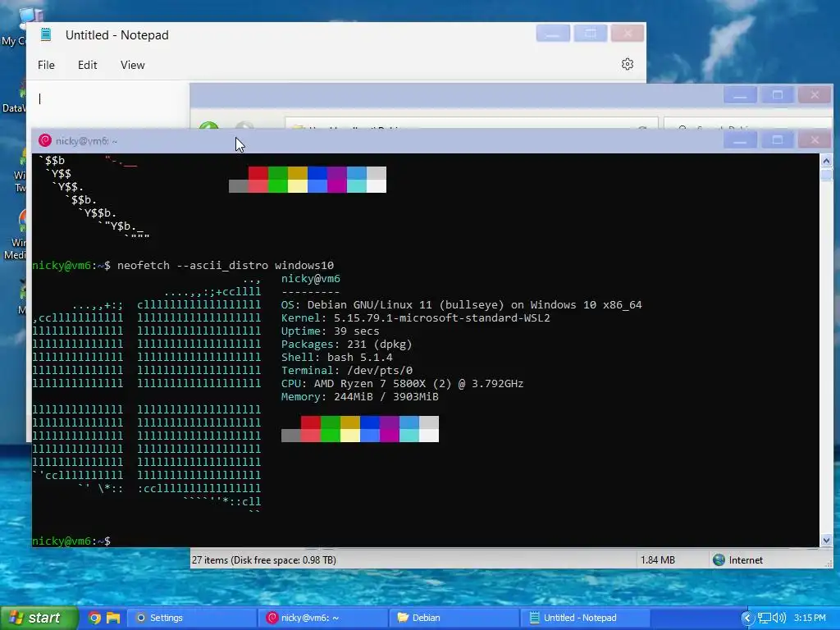This screenshot has width=840, height=630.
Task: Click the terminal scrollbar down arrow
Action: click(x=826, y=540)
